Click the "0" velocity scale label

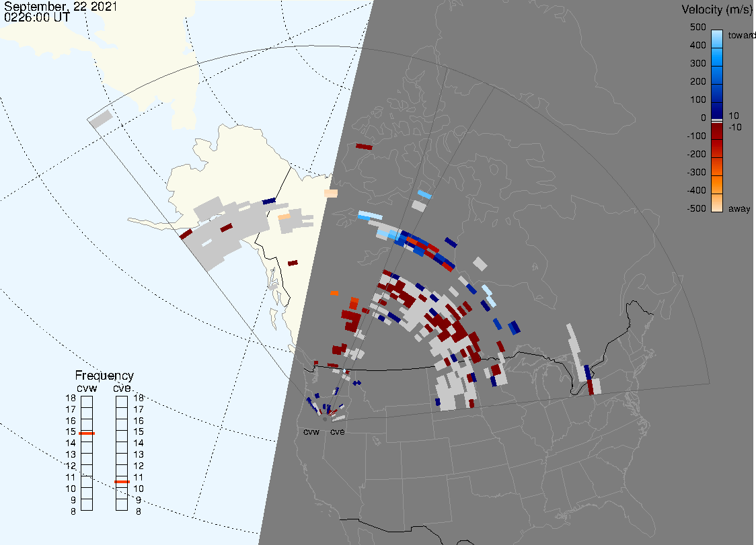(704, 118)
